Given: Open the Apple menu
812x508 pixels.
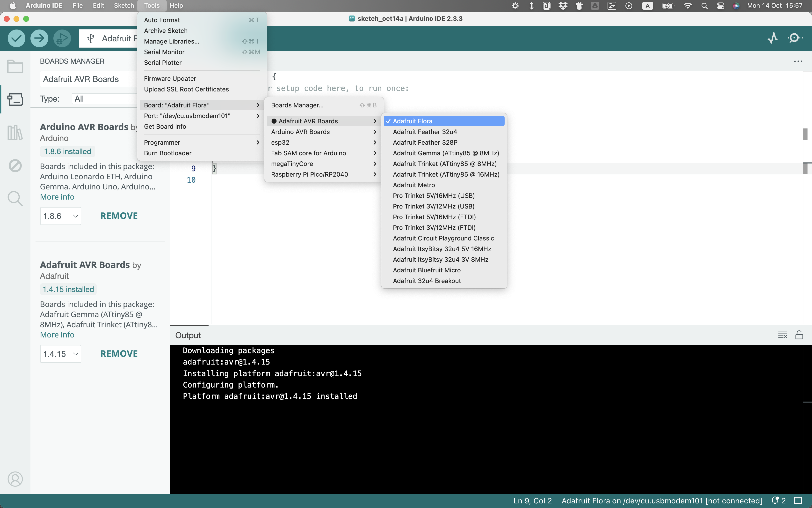Looking at the screenshot, I should 13,6.
